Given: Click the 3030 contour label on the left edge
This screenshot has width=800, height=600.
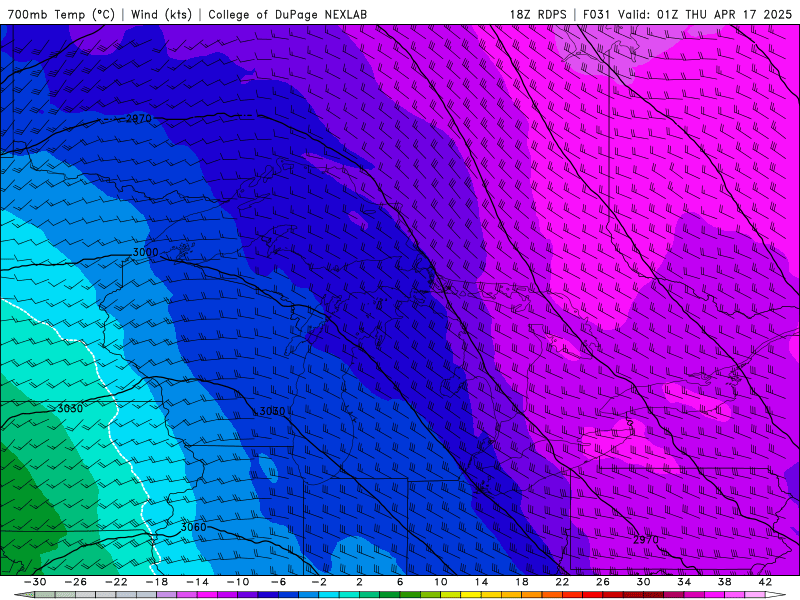Looking at the screenshot, I should [70, 408].
